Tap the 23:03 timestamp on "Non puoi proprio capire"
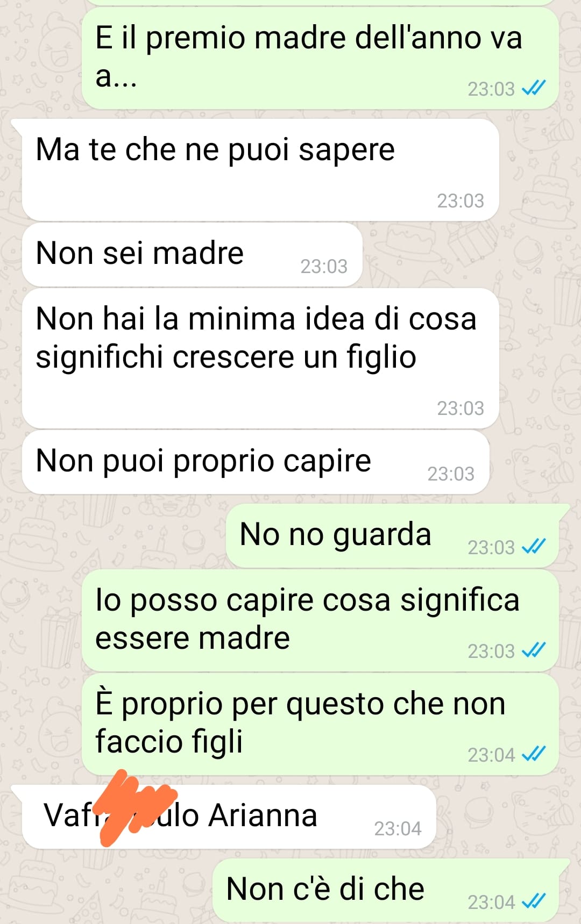The image size is (581, 924). [451, 474]
